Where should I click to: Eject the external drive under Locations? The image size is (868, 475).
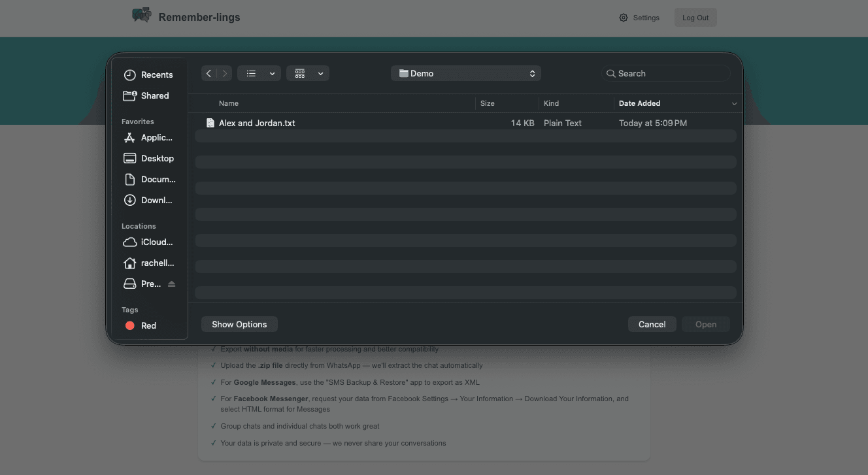coord(171,284)
